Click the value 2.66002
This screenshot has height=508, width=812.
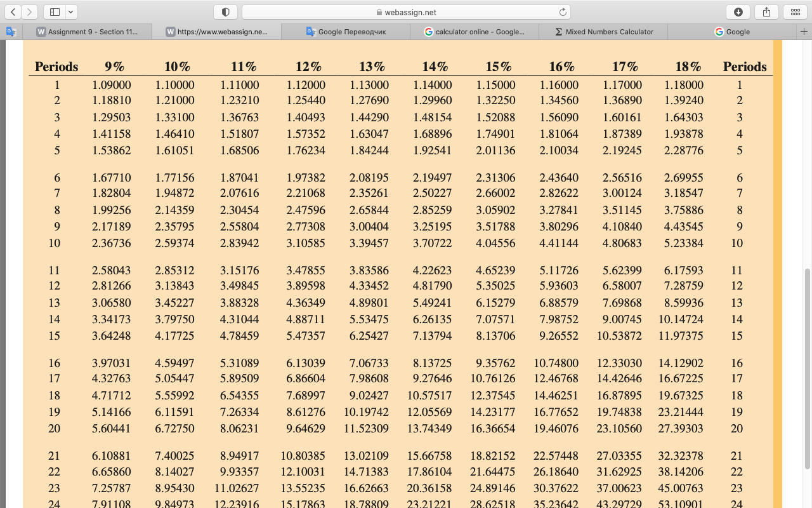click(x=495, y=193)
